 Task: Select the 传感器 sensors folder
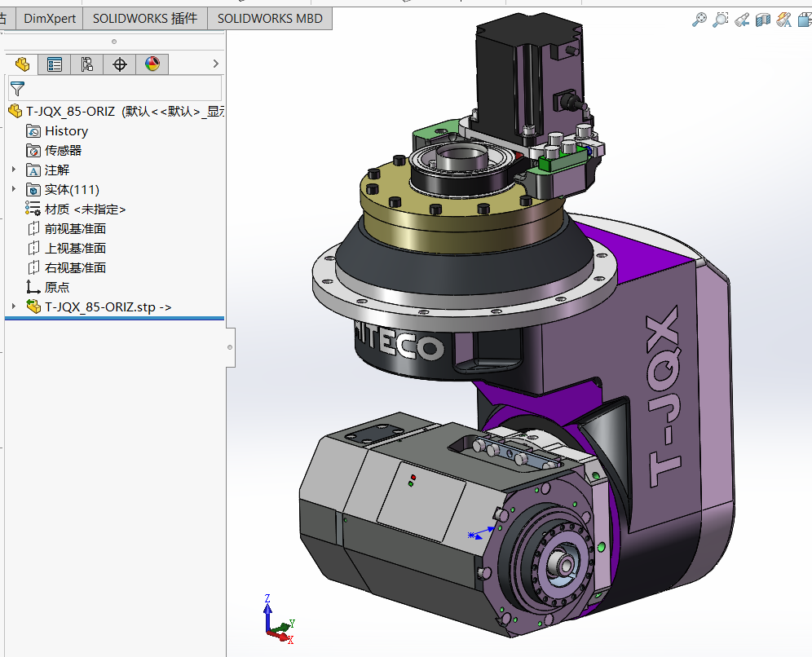pos(63,151)
